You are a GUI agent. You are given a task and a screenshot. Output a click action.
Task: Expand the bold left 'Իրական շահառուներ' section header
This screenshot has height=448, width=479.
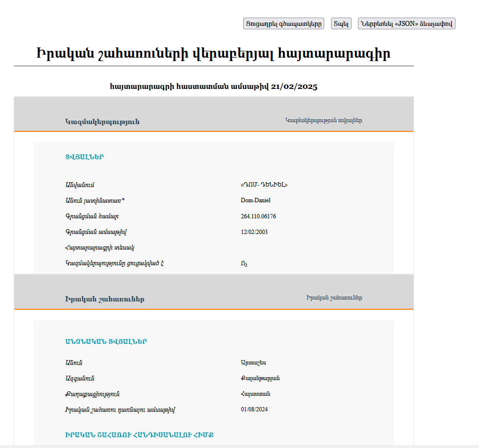[x=104, y=299]
